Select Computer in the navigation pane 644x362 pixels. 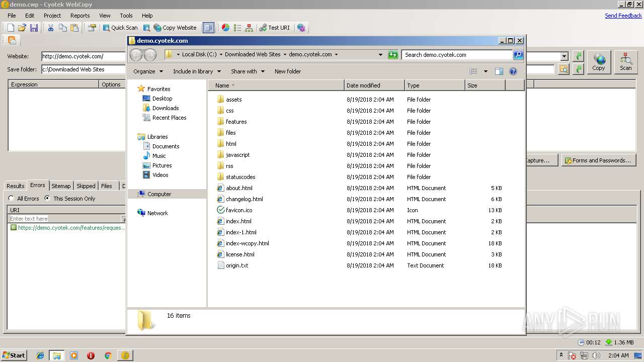[x=167, y=194]
